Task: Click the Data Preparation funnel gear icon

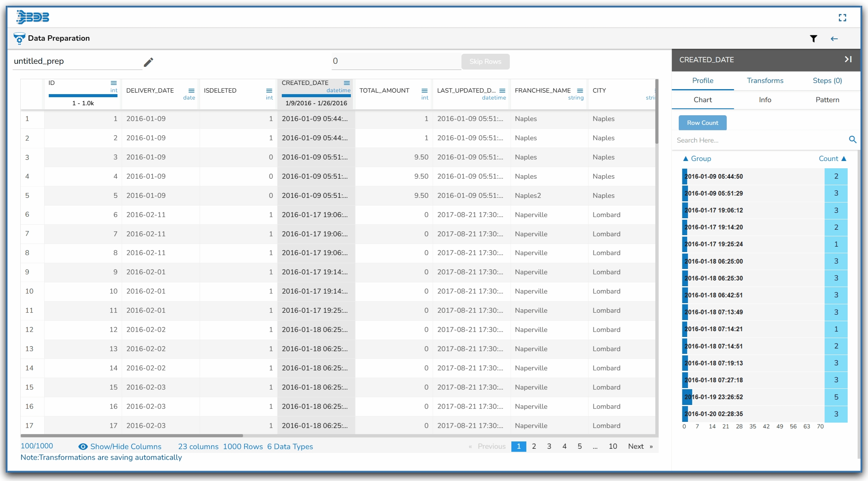Action: point(19,38)
